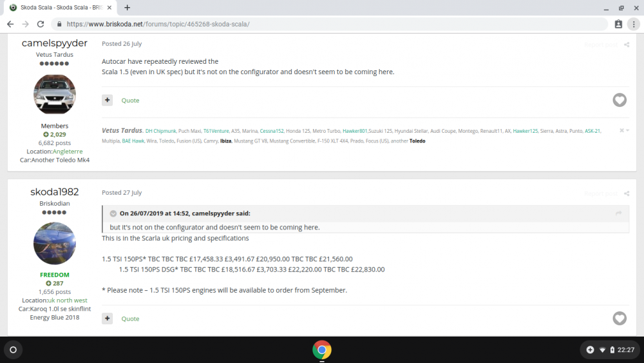Open skoda1982's reputation 287

pyautogui.click(x=55, y=283)
